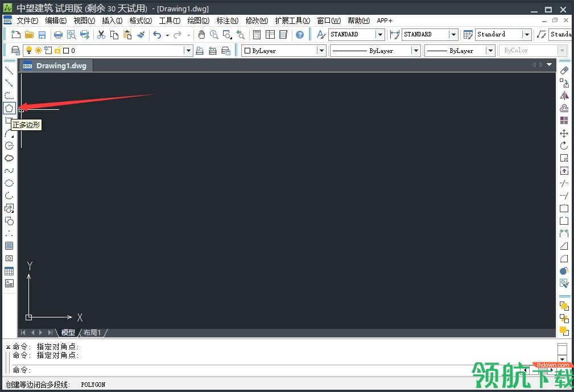Click layer 0 color swatch
Image resolution: width=574 pixels, height=392 pixels.
pos(66,51)
